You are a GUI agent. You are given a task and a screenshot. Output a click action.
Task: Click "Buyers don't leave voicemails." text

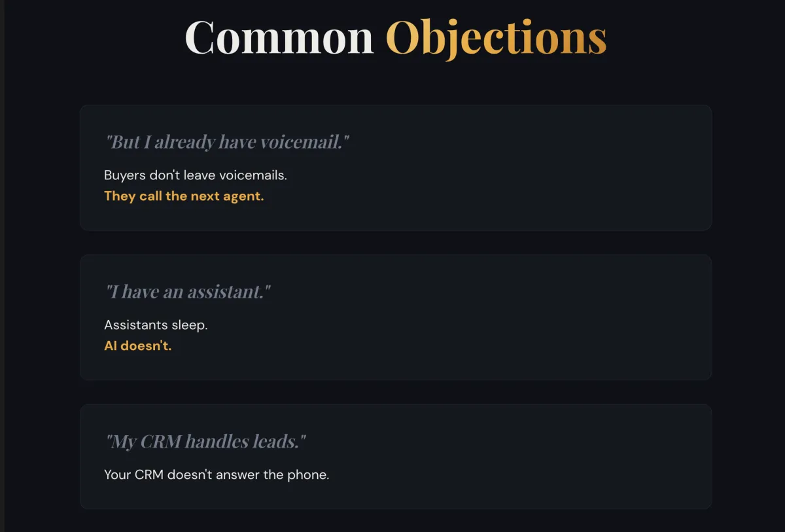pyautogui.click(x=196, y=175)
